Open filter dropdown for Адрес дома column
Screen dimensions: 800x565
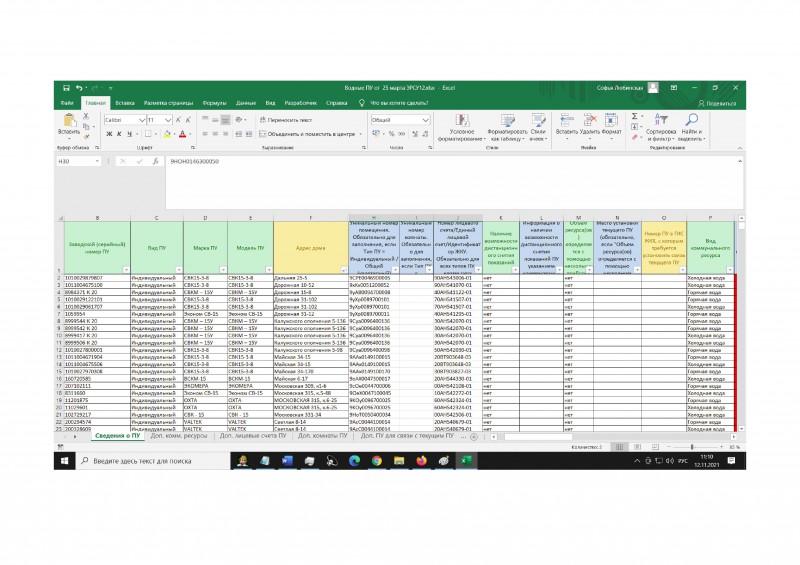pyautogui.click(x=343, y=269)
